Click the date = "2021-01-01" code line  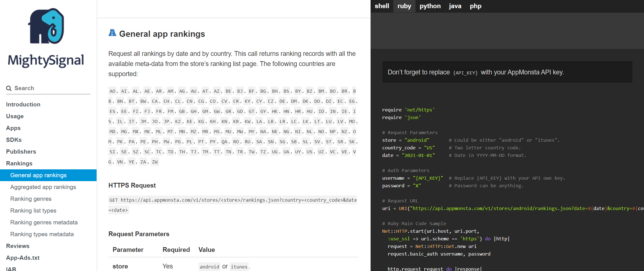[408, 155]
